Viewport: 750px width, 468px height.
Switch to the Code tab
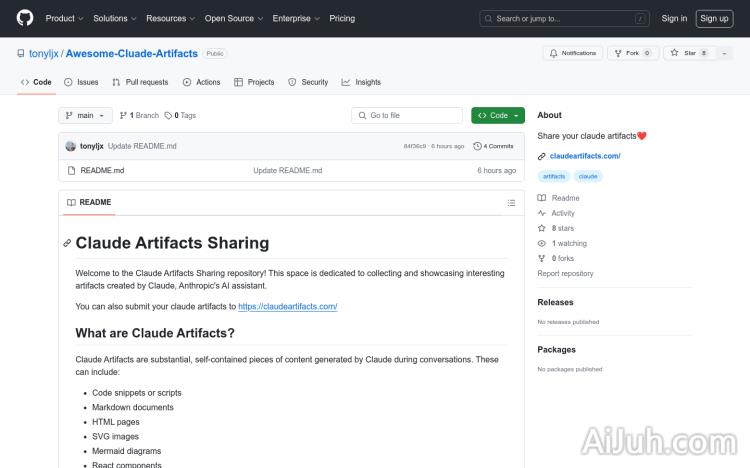36,82
